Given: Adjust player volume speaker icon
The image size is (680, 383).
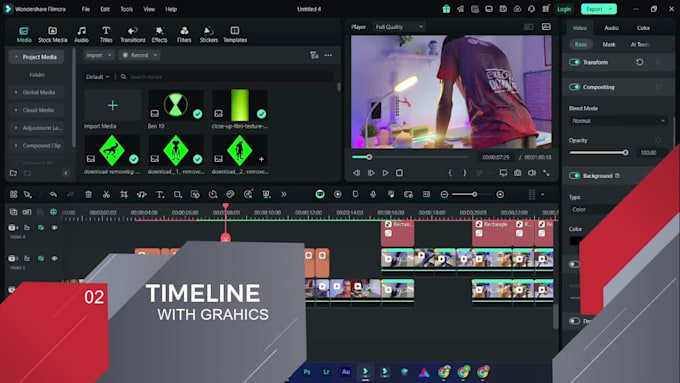Looking at the screenshot, I should click(532, 173).
